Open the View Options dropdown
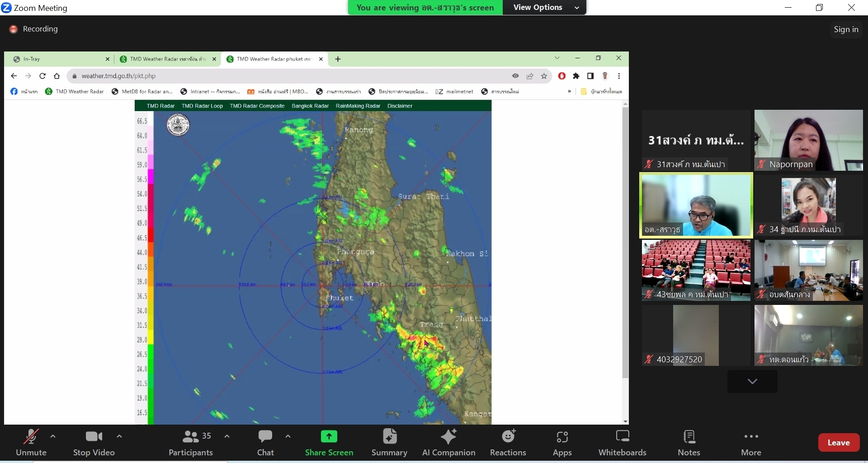868x463 pixels. (546, 7)
